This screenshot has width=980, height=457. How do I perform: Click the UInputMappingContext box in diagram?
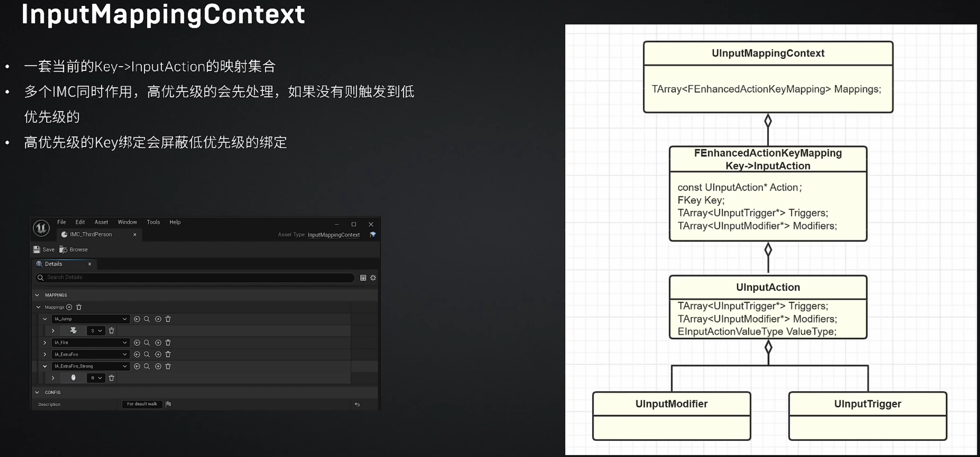point(768,77)
